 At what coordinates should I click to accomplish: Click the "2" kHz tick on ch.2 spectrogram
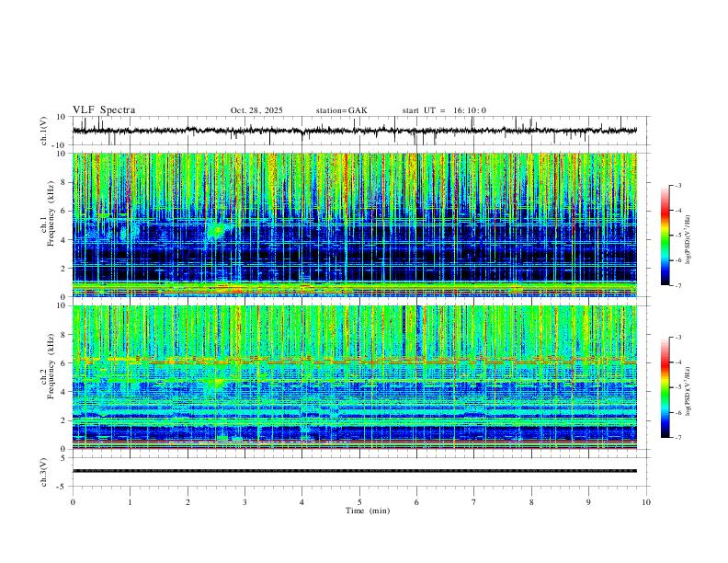pyautogui.click(x=64, y=420)
